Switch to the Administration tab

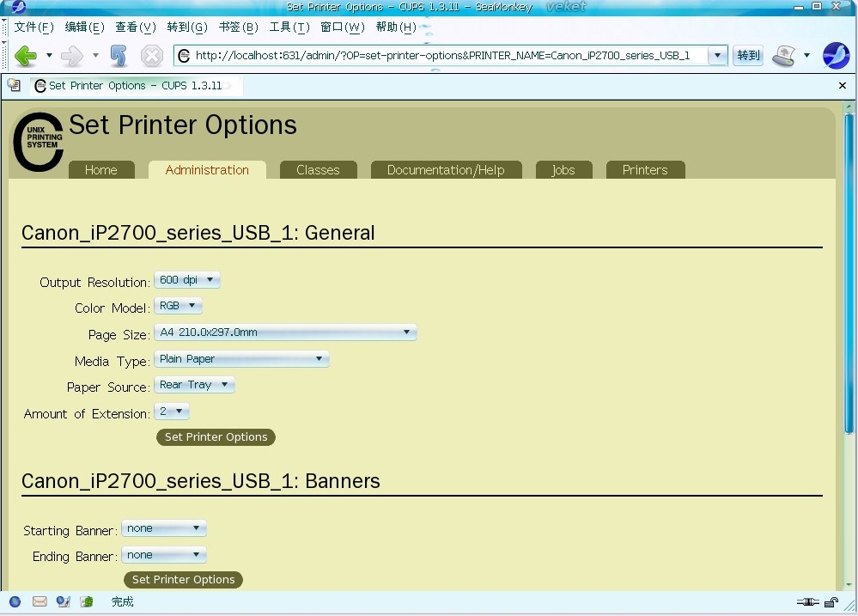tap(207, 170)
